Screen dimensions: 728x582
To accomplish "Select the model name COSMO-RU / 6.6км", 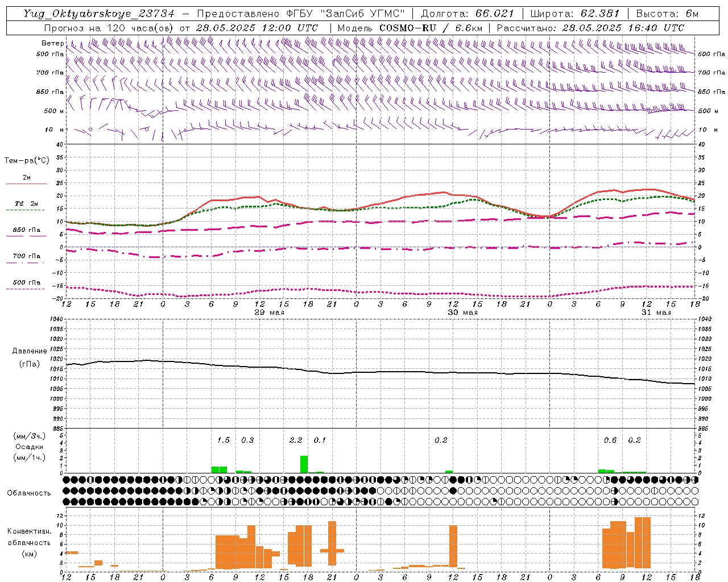I will pyautogui.click(x=431, y=28).
